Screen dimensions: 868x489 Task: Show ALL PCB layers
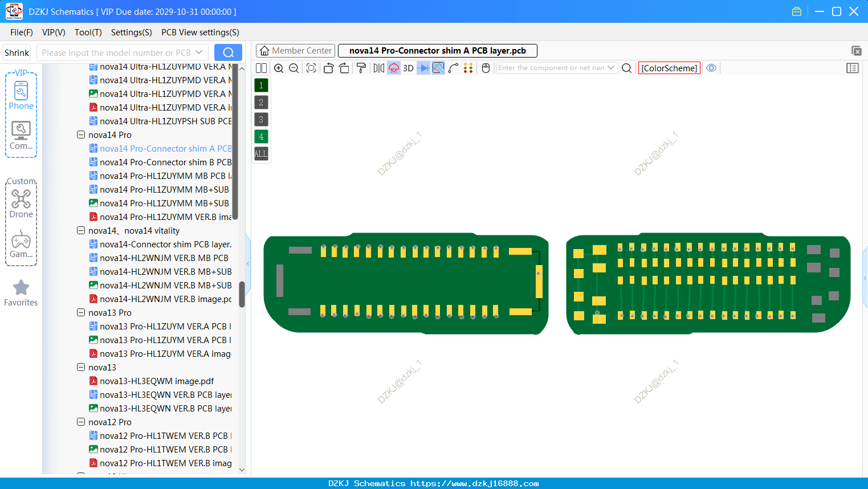261,154
